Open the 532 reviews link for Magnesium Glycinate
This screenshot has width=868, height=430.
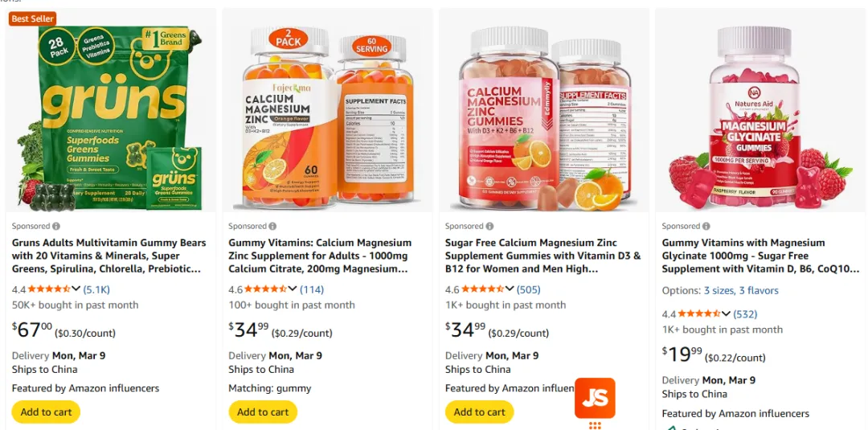pos(745,314)
